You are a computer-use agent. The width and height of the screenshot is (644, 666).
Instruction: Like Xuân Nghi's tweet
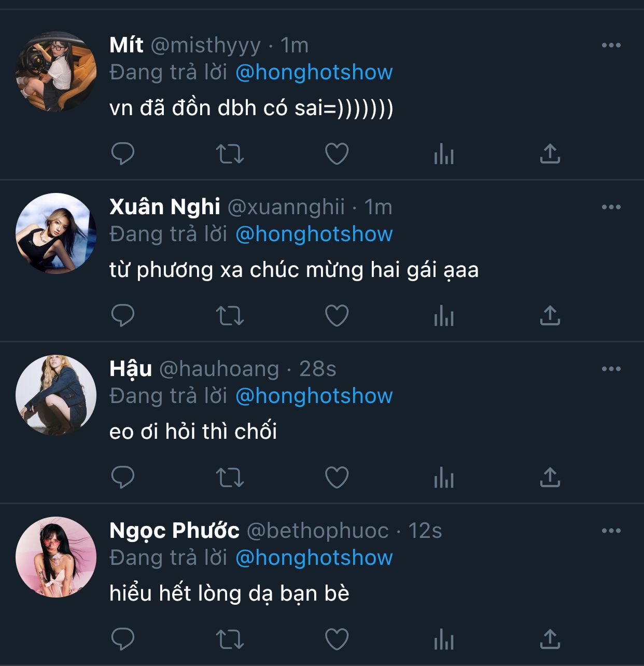337,316
